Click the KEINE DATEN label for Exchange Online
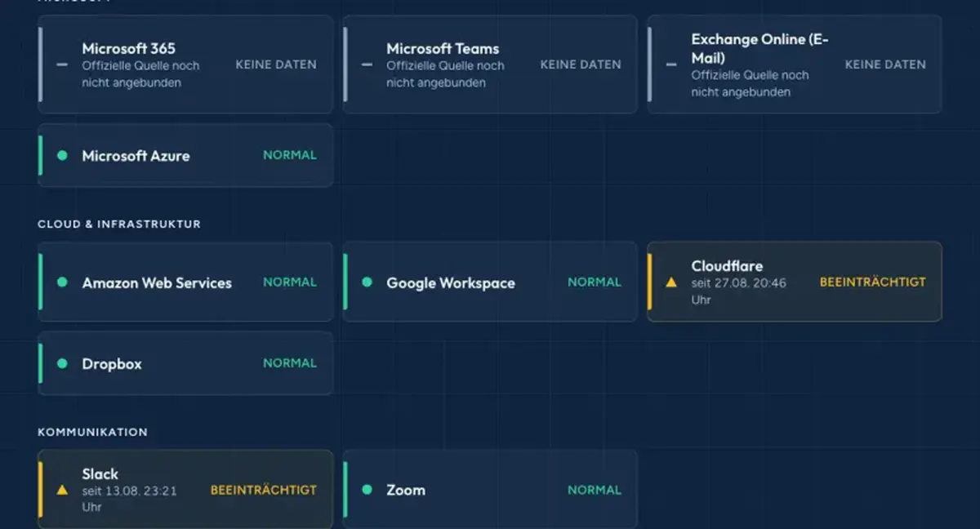The image size is (980, 529). (885, 64)
